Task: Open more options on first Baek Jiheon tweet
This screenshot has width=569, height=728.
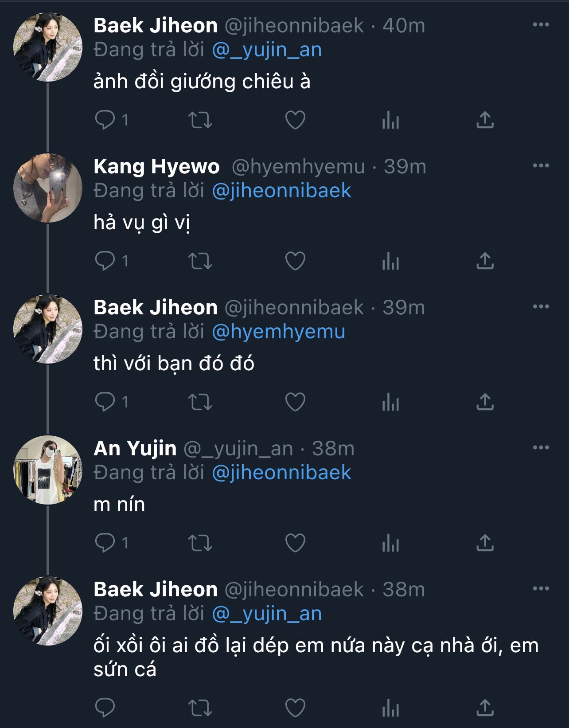Action: pyautogui.click(x=541, y=25)
